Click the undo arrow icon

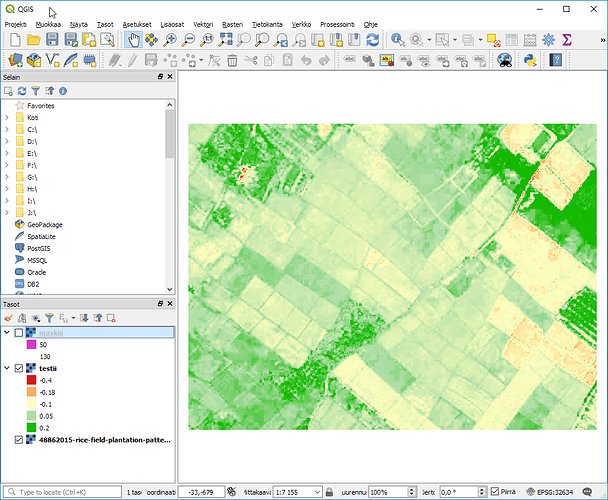coord(306,61)
